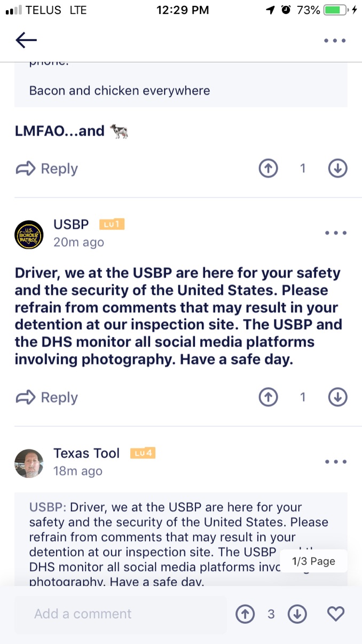Upvote the LMFAO comment
362x644 pixels.
point(269,169)
